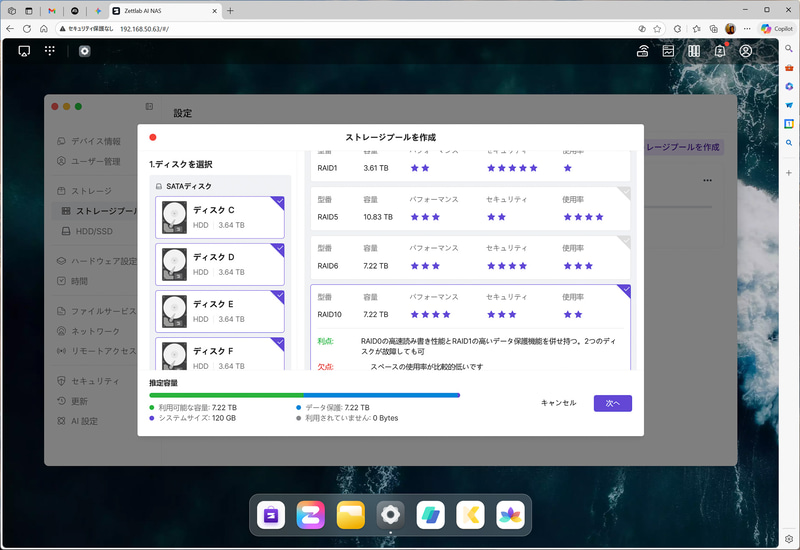
Task: Toggle settings window sidebar collapse icon
Action: pyautogui.click(x=149, y=106)
